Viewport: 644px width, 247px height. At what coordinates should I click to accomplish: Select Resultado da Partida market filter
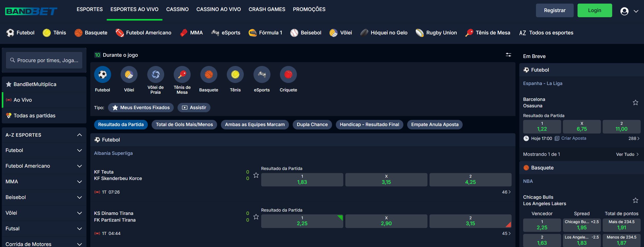(x=121, y=125)
